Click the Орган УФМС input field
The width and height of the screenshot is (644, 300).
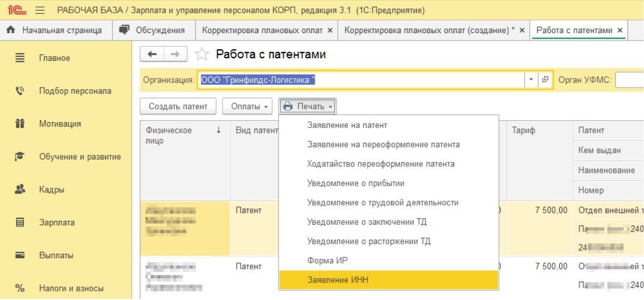[630, 80]
